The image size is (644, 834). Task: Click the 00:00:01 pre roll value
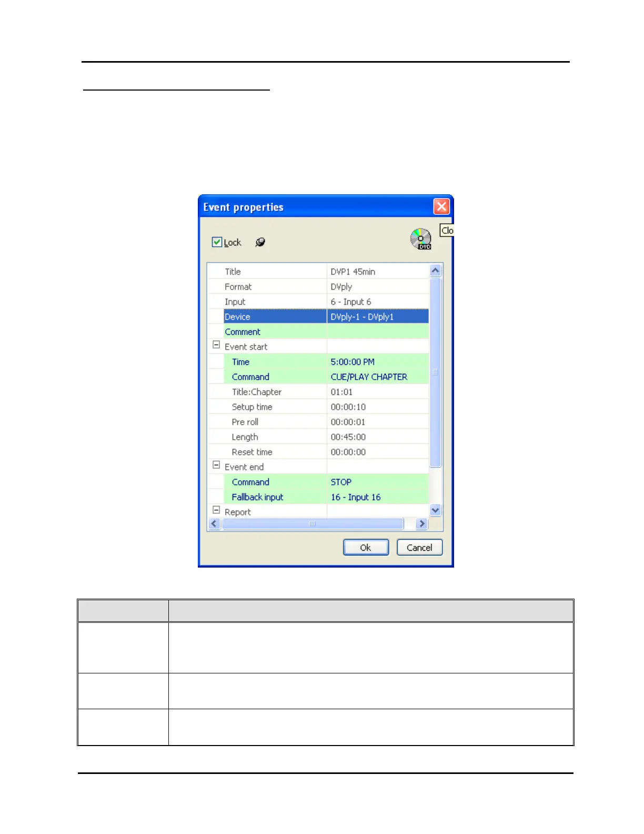pyautogui.click(x=348, y=422)
